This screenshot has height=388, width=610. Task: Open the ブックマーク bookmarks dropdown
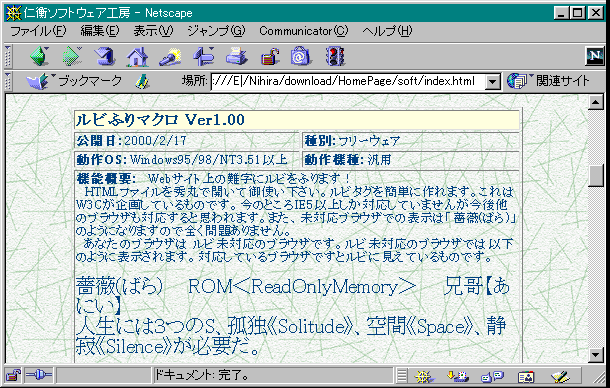[74, 81]
